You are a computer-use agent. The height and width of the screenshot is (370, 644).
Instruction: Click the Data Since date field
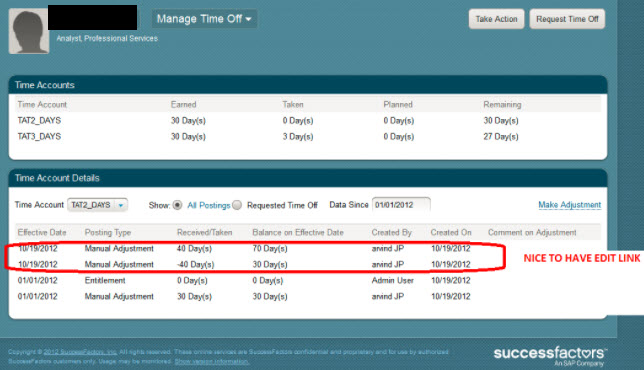click(x=401, y=205)
